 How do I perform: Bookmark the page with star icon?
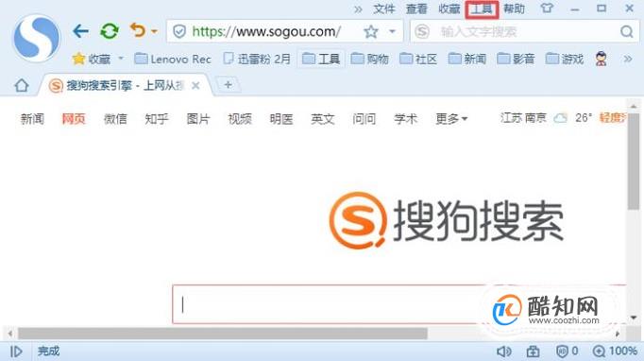(371, 32)
